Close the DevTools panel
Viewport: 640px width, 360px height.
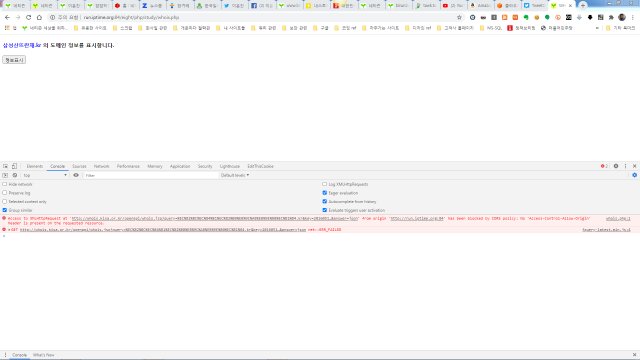(635, 166)
